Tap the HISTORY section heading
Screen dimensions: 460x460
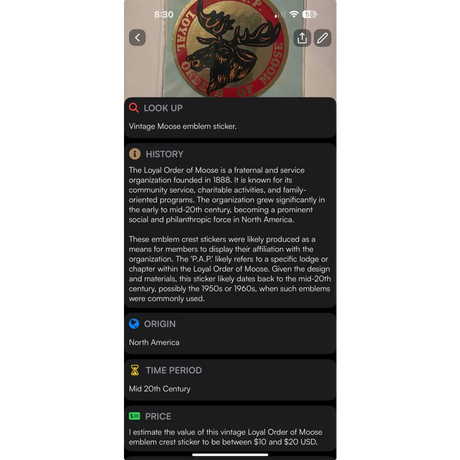tap(164, 154)
